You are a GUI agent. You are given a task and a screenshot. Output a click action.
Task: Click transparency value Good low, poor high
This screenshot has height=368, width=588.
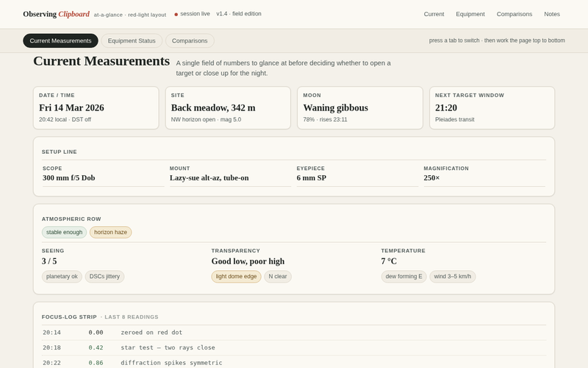coord(248,261)
